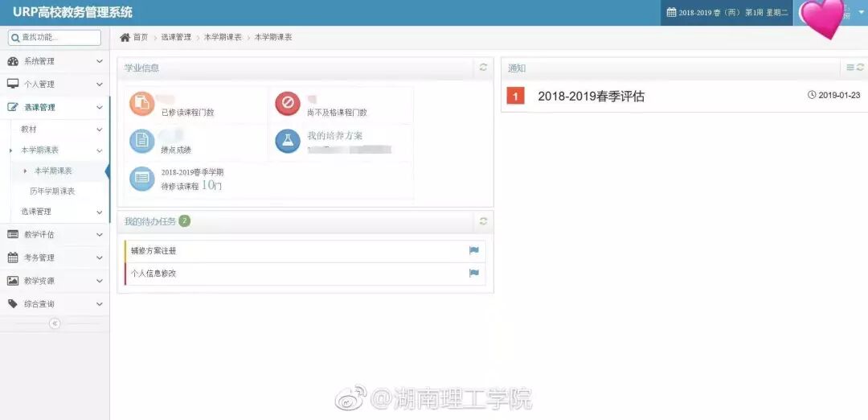
Task: Click the search magnifier icon
Action: click(15, 38)
